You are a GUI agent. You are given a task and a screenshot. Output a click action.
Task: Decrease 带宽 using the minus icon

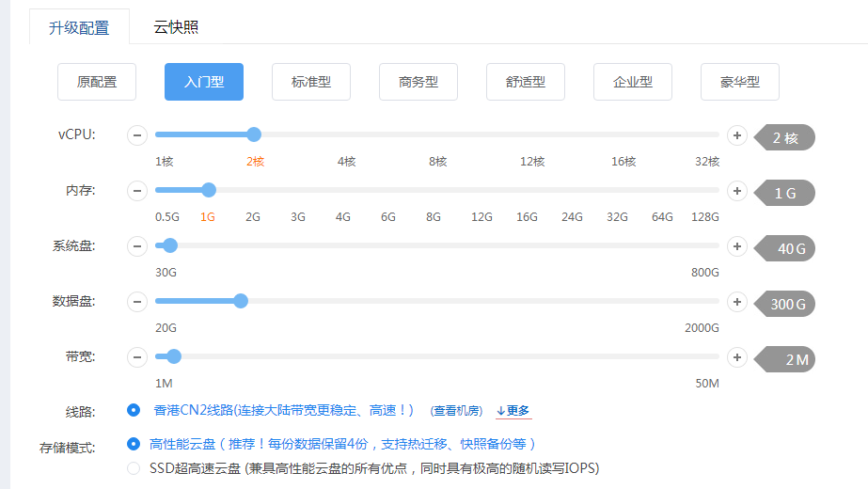point(137,358)
